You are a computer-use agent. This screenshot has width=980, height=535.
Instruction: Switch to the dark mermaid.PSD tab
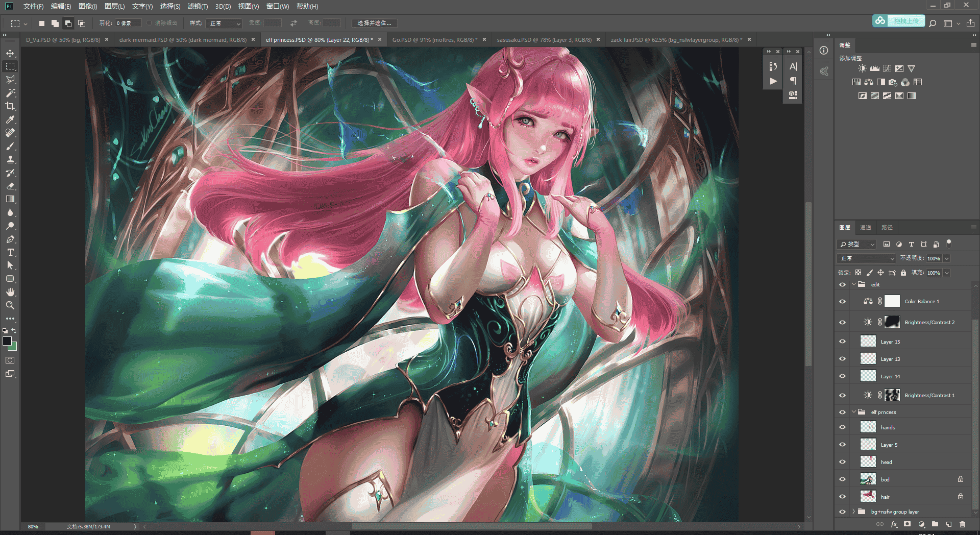coord(183,39)
